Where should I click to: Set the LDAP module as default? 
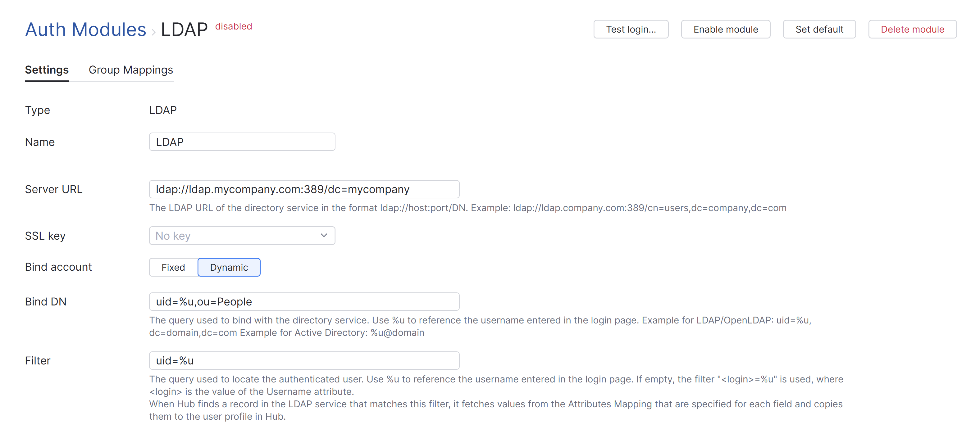[819, 29]
